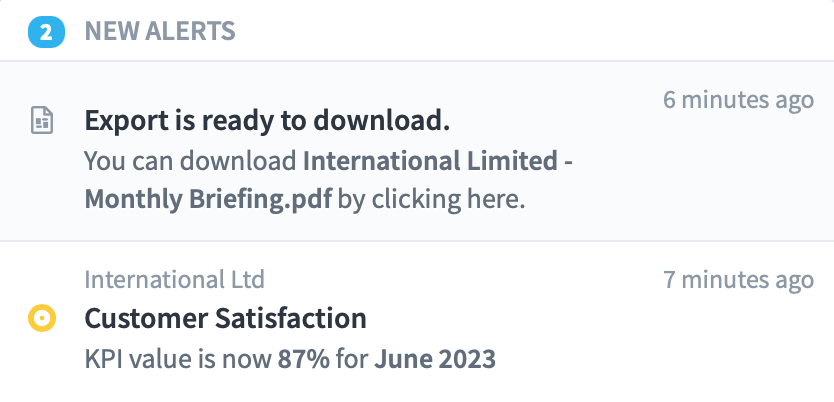
Task: Open the Customer Satisfaction alert title
Action: [226, 319]
